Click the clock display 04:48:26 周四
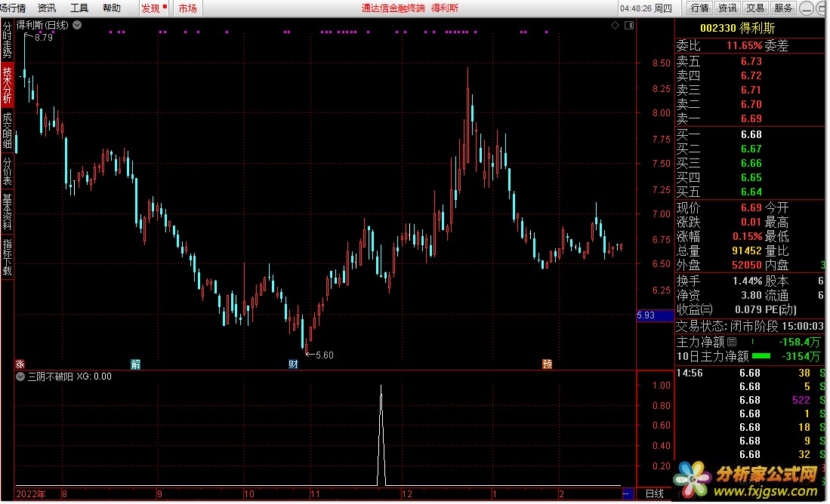This screenshot has height=504, width=830. (x=646, y=8)
